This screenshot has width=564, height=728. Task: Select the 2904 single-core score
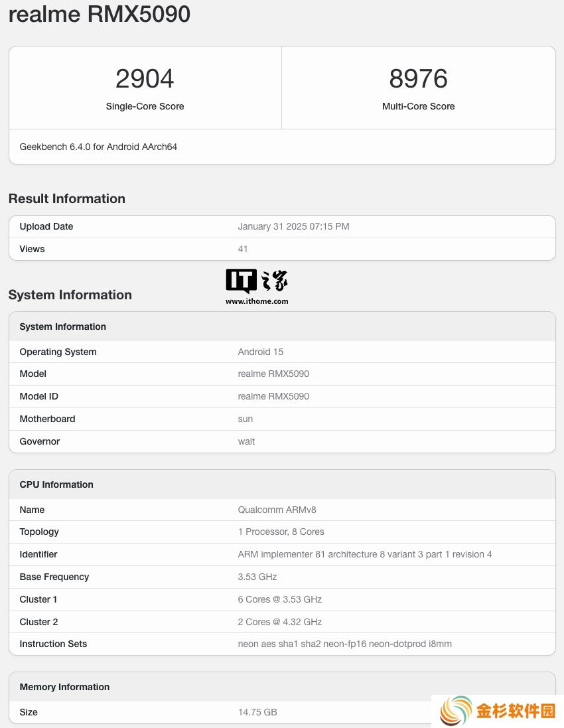145,78
